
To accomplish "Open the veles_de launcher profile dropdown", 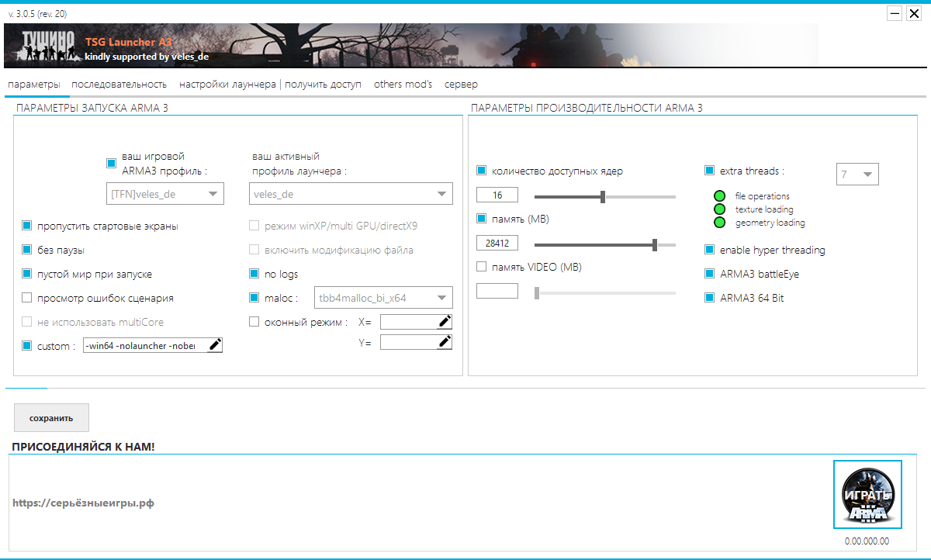I will point(351,194).
